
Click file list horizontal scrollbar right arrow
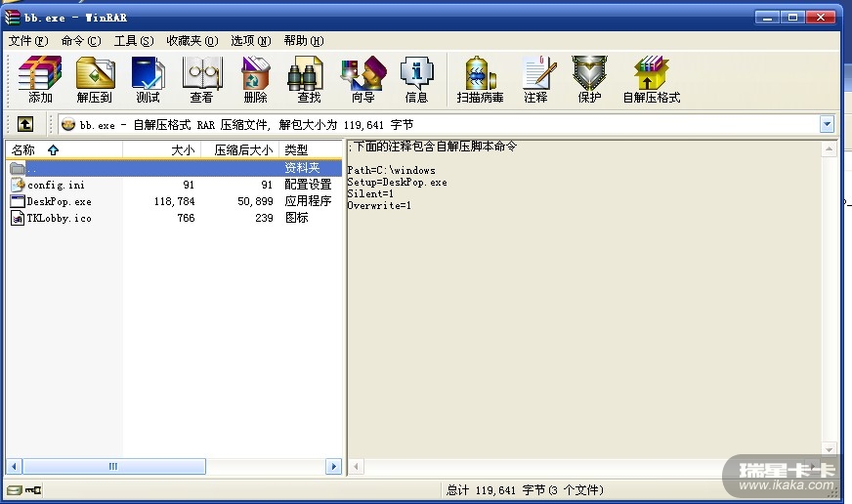pos(333,467)
